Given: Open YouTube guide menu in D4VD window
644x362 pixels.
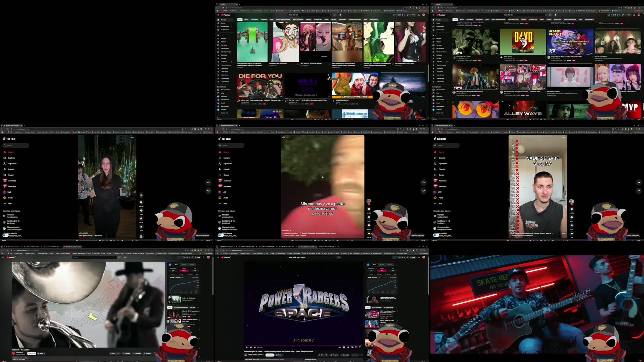Looking at the screenshot, I should tap(433, 15).
